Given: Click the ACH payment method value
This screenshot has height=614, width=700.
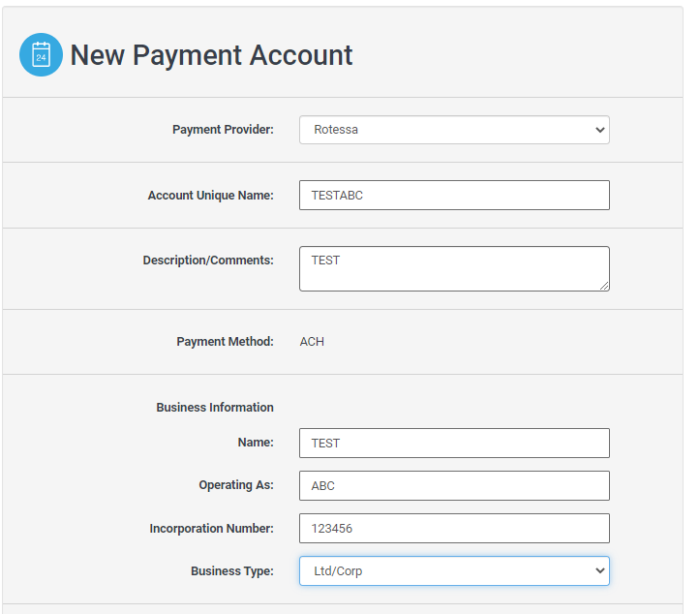Looking at the screenshot, I should coord(312,342).
